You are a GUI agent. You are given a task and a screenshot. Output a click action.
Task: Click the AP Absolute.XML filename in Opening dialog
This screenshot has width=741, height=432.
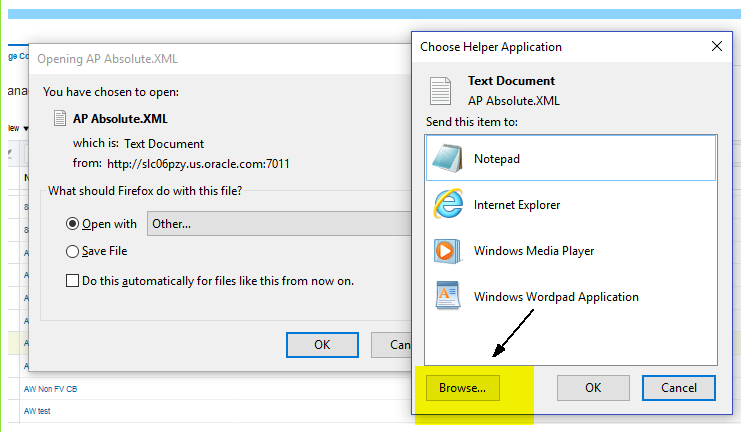point(120,119)
